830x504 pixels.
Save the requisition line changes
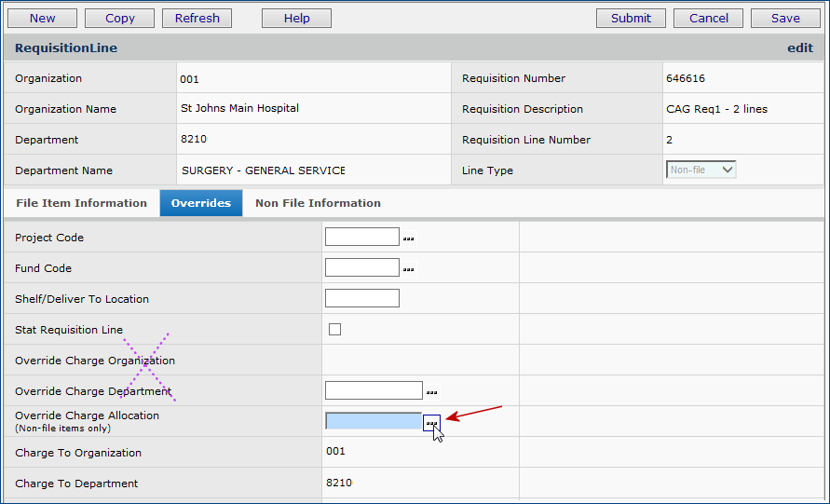point(785,18)
